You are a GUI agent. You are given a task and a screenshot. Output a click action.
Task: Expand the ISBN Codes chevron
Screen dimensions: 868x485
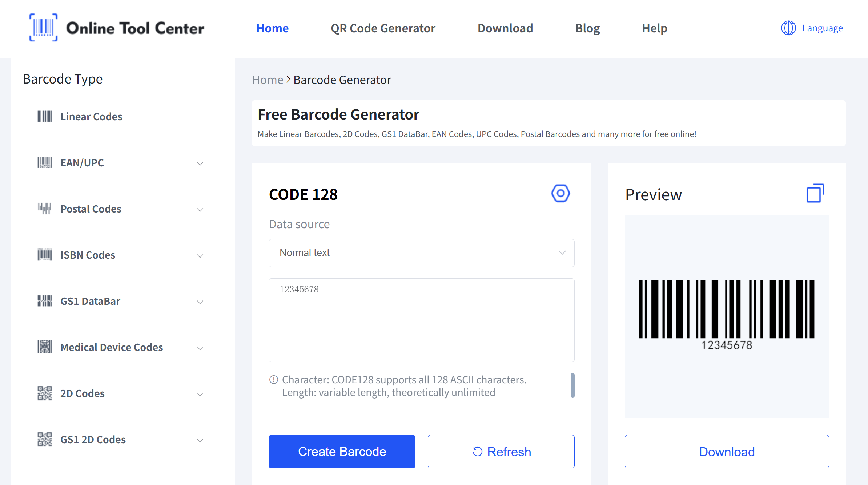click(x=200, y=256)
